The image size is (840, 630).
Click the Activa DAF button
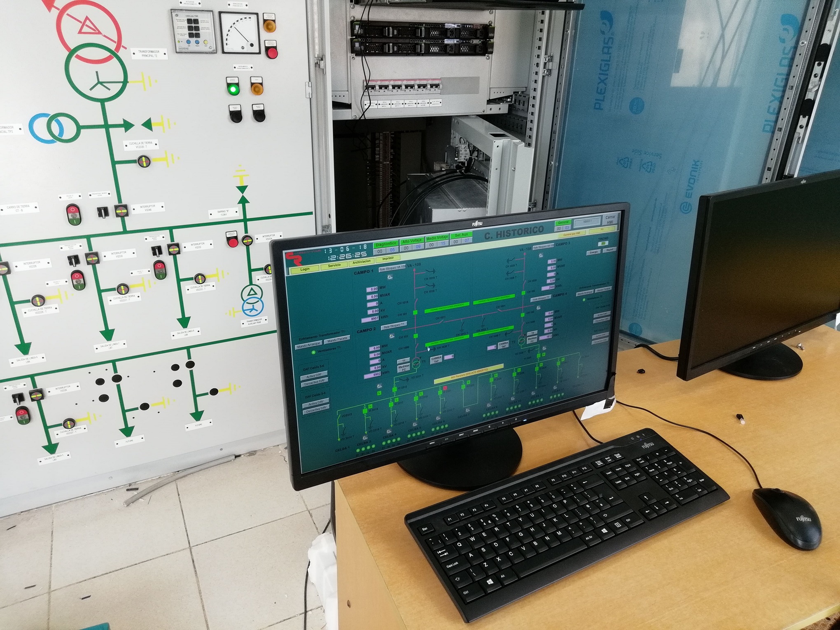315,375
